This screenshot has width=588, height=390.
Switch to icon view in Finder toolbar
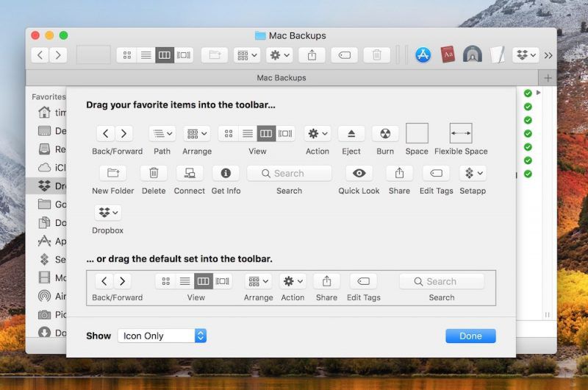tap(127, 55)
